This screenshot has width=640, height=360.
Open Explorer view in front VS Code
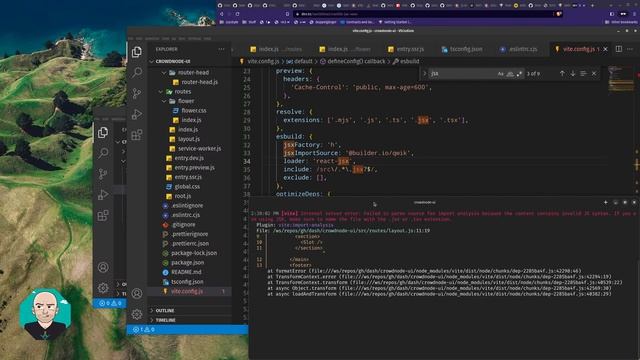137,52
